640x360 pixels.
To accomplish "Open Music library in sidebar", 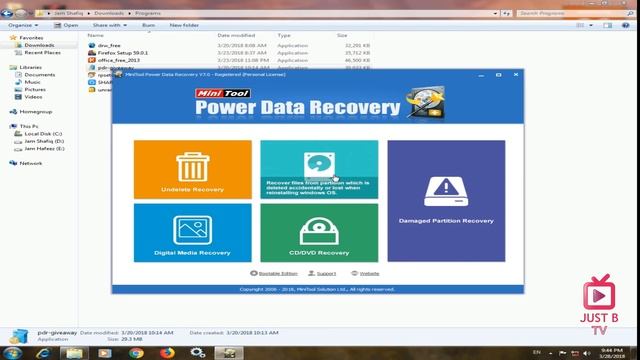I will click(32, 82).
